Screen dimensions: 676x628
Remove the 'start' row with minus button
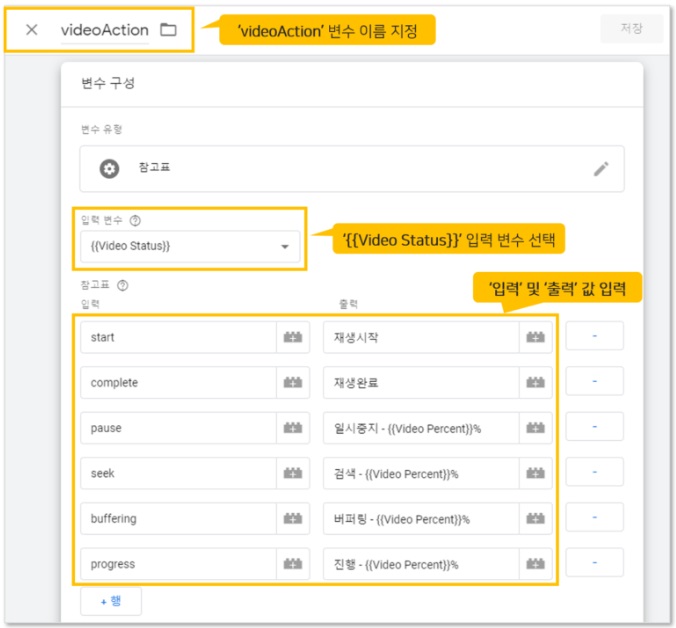coord(595,336)
